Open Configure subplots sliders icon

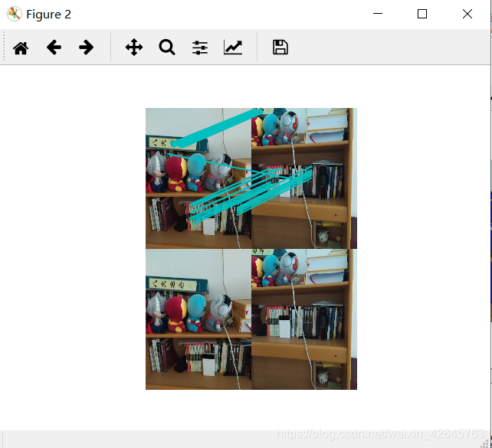(200, 47)
